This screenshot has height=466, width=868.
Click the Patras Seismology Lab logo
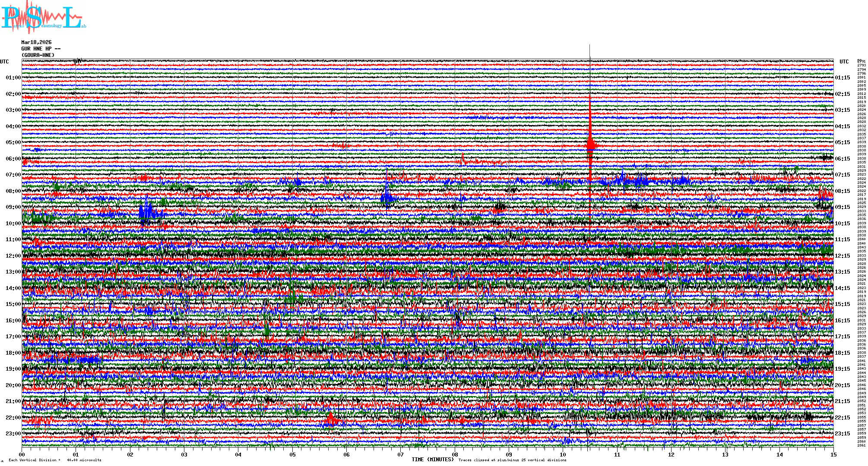point(43,17)
